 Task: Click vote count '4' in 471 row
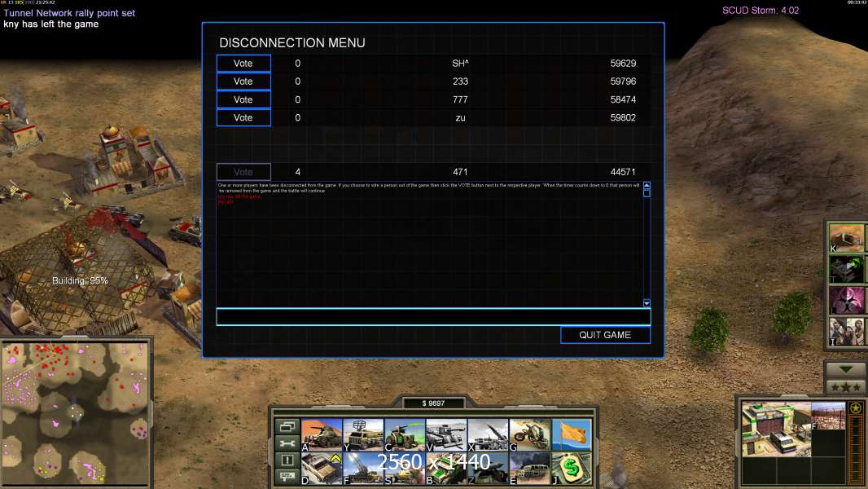(298, 172)
